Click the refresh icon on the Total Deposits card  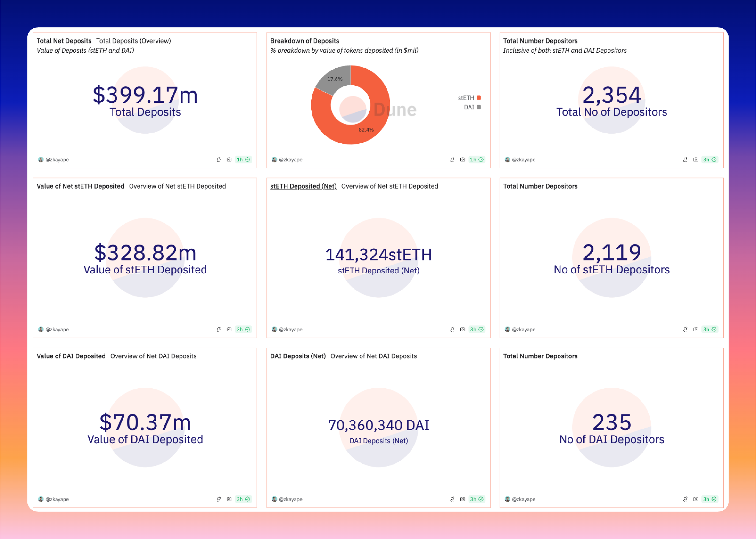pos(219,160)
